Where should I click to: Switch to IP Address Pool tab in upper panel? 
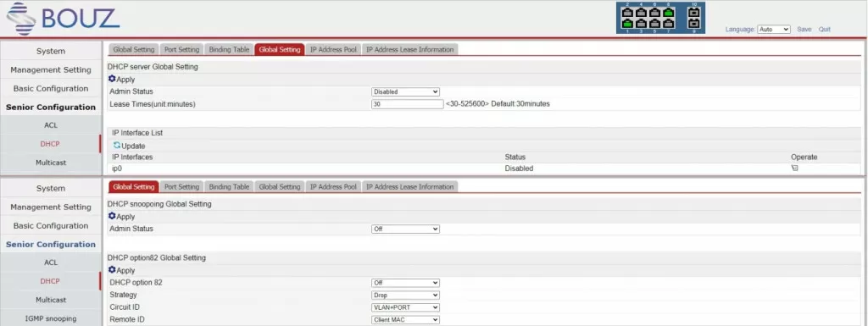click(x=333, y=49)
